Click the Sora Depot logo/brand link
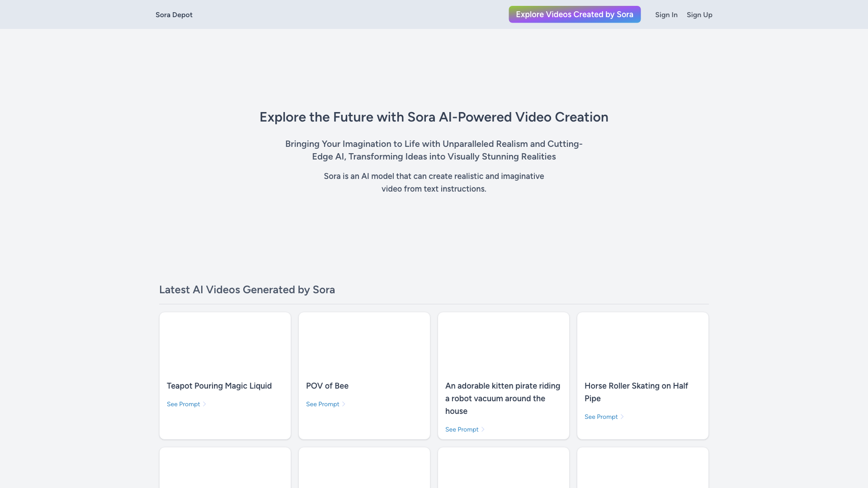Screen dimensions: 868x488 tap(174, 14)
